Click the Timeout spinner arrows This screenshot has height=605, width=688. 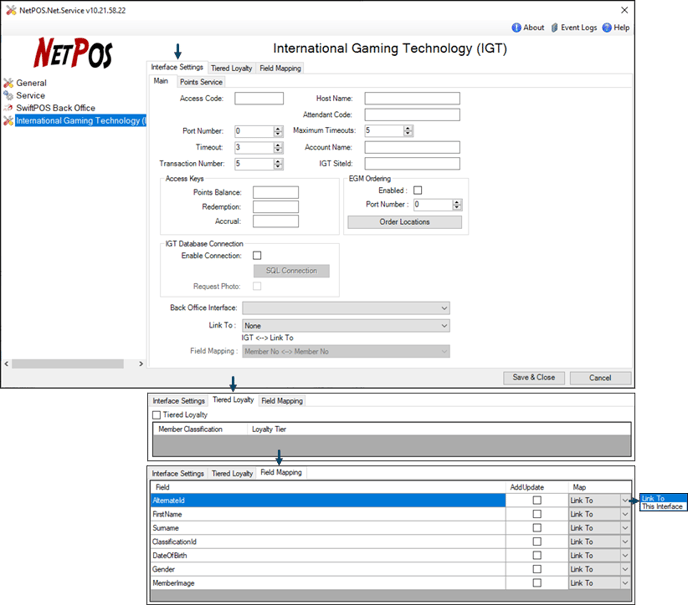(278, 147)
